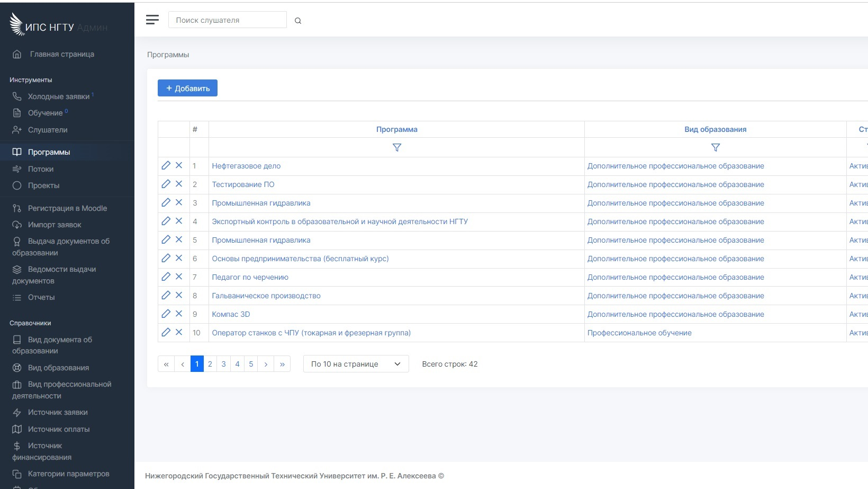Go to page 5 in pagination
The image size is (868, 489).
tap(251, 364)
